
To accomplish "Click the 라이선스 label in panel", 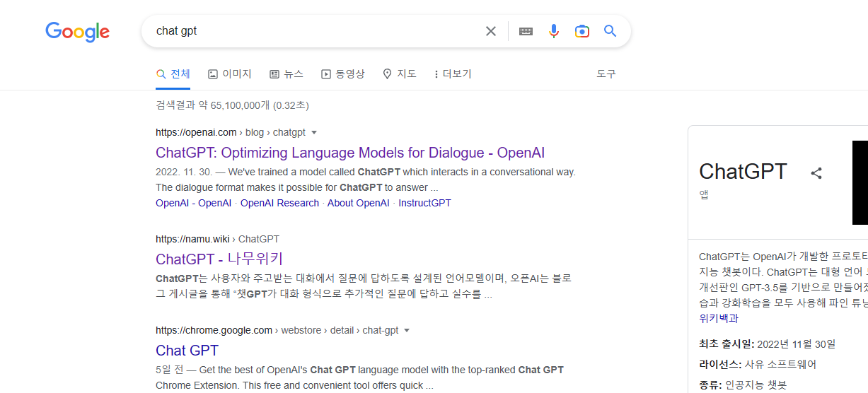I will coord(720,365).
